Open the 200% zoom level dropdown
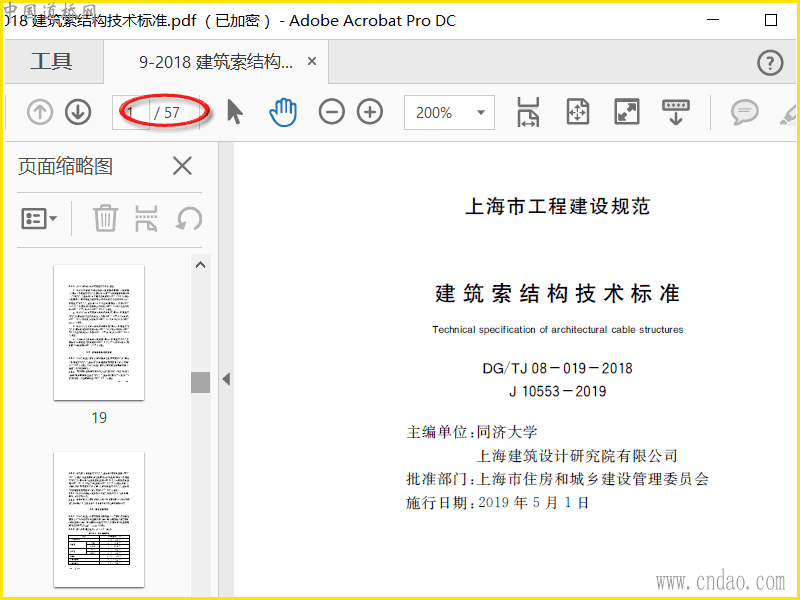Viewport: 800px width, 600px height. 449,112
